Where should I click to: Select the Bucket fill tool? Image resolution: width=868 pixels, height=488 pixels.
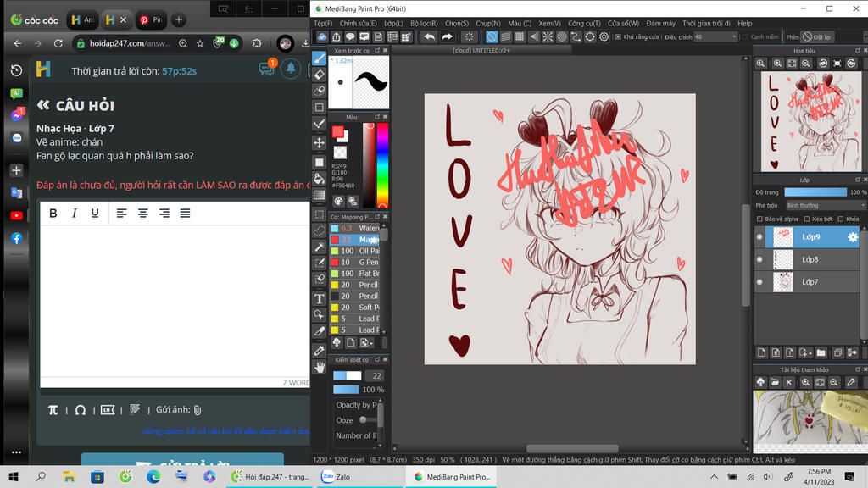tap(320, 178)
